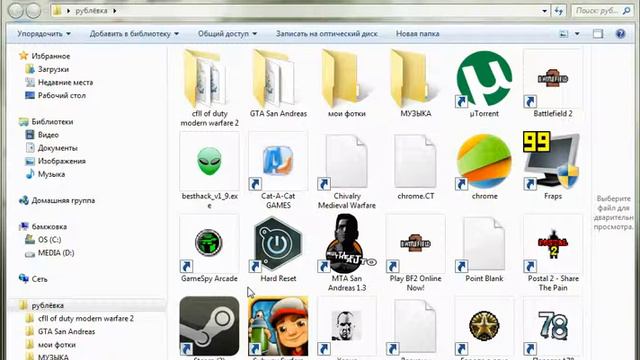640x360 pixels.
Task: Create a Новая папка
Action: click(x=418, y=34)
